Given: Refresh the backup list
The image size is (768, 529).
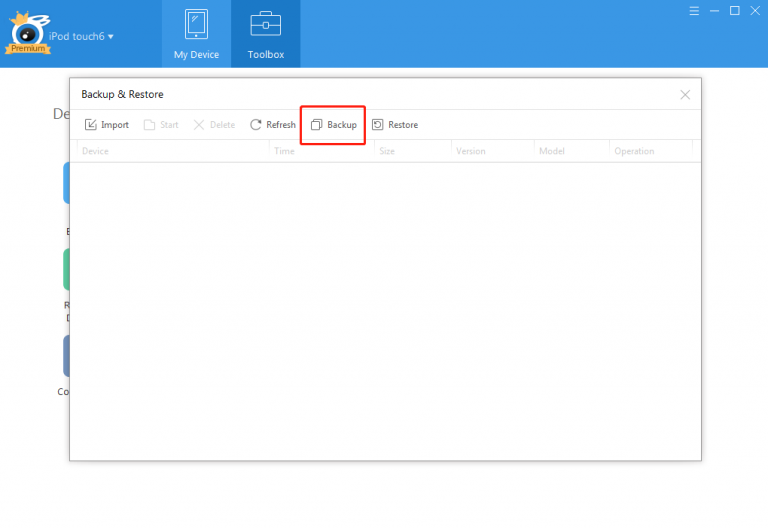Looking at the screenshot, I should pyautogui.click(x=273, y=125).
